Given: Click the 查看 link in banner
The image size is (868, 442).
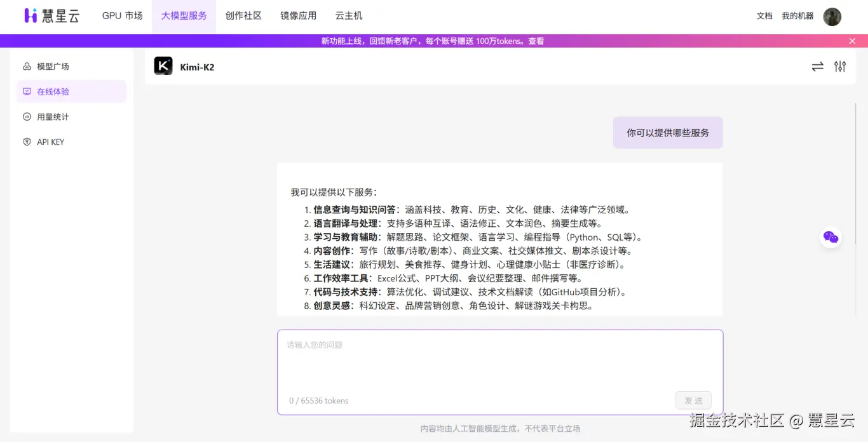Looking at the screenshot, I should (x=536, y=41).
